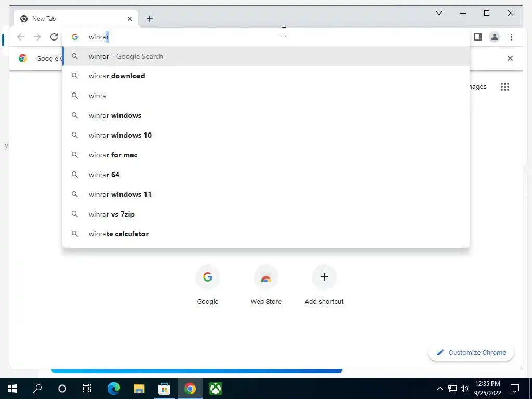This screenshot has width=532, height=399.
Task: Click Chrome icon on taskbar
Action: pyautogui.click(x=190, y=389)
